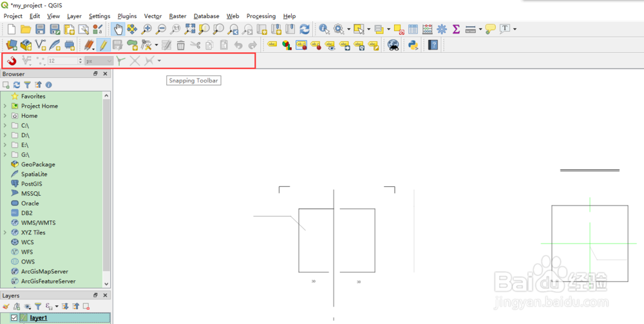Open the Processing menu

pos(261,16)
